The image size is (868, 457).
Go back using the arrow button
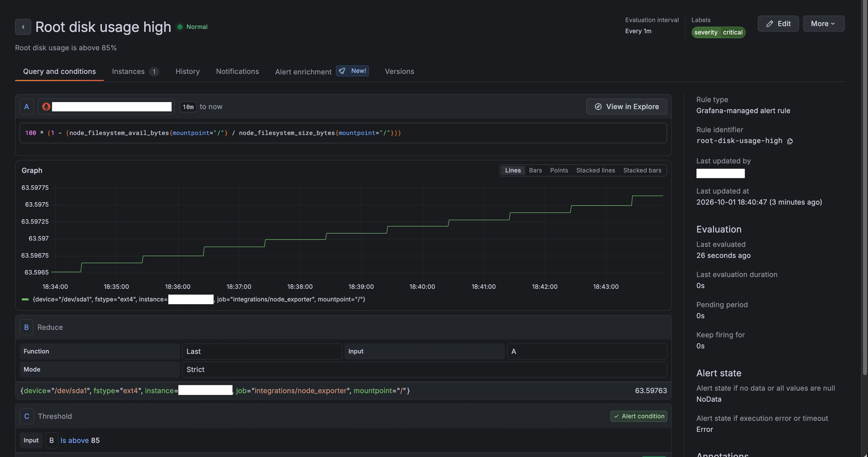tap(23, 27)
